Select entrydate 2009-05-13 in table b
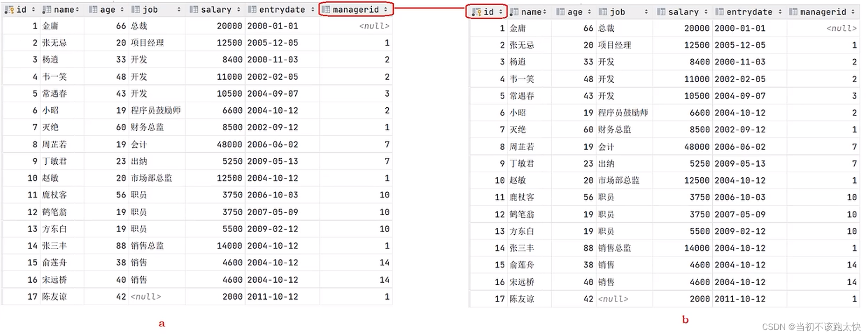Screen dimensions: 868x336 click(x=740, y=164)
